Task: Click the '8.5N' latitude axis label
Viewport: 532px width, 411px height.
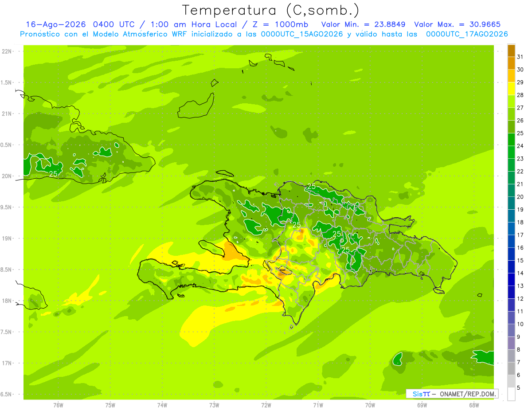Action: coord(7,270)
